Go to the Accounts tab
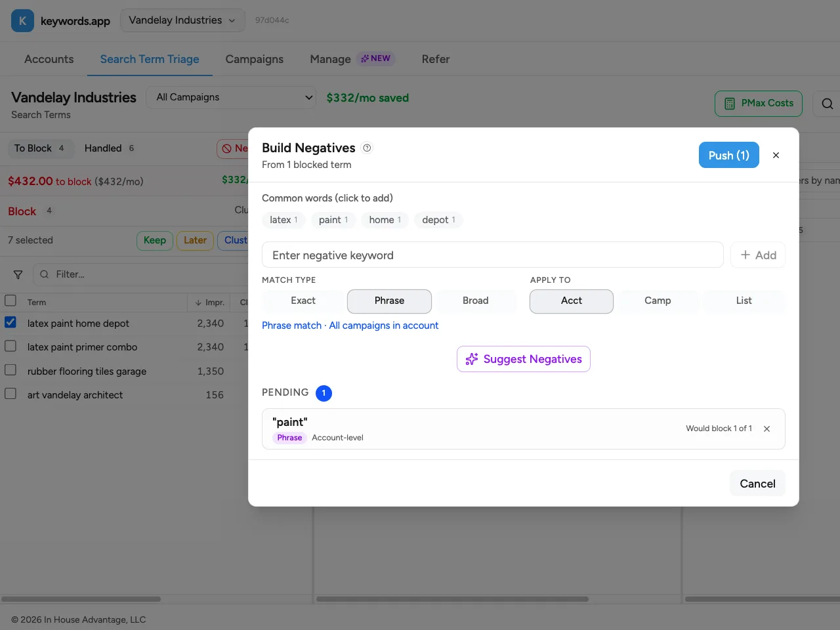 tap(49, 59)
